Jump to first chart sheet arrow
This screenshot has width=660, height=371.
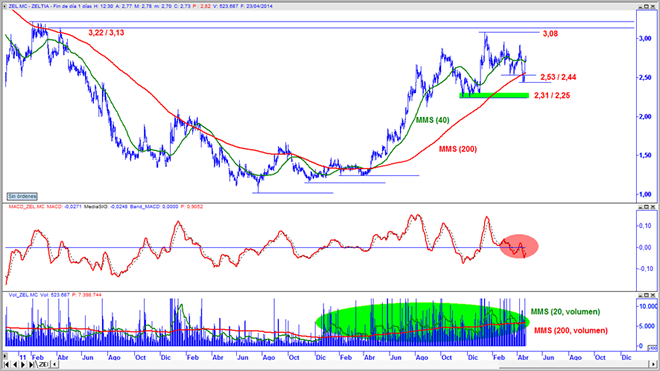[6, 365]
